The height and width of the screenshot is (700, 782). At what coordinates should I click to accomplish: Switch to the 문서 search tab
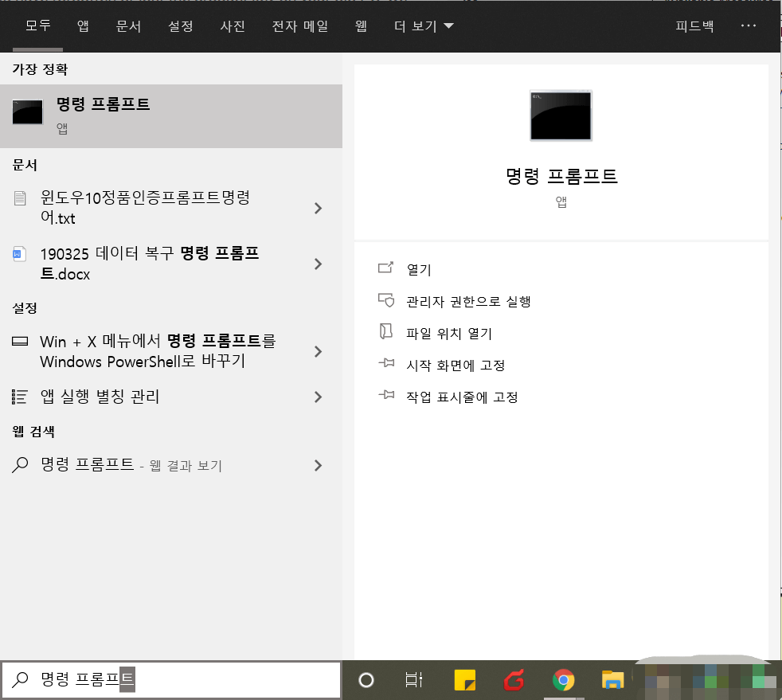[129, 25]
